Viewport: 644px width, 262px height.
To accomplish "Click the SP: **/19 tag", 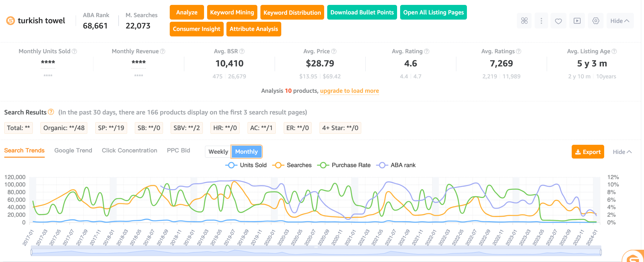I will click(x=111, y=128).
